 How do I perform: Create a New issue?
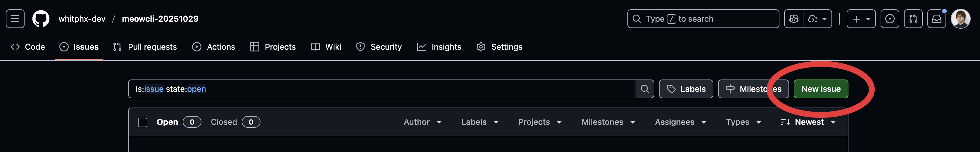pos(821,89)
